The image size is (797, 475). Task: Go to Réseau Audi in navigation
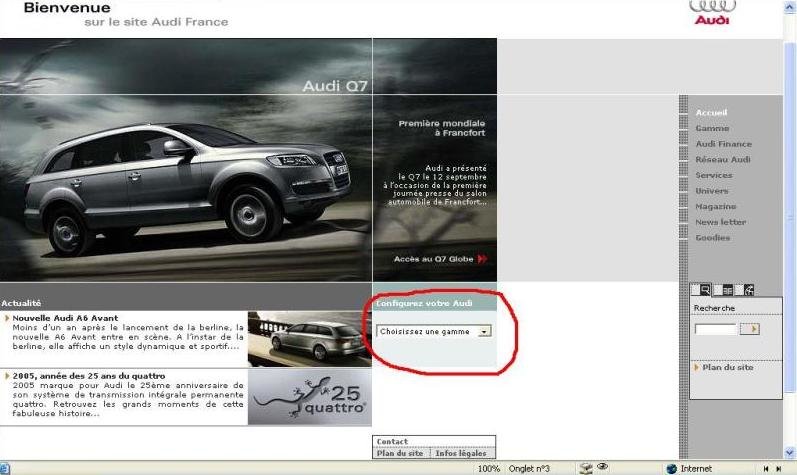click(722, 159)
